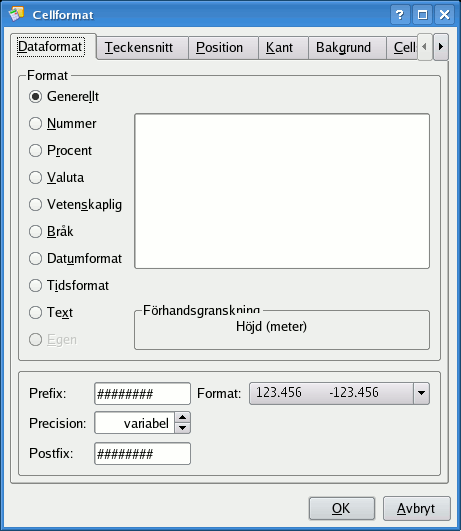The width and height of the screenshot is (461, 531).
Task: Choose the Text format radio button
Action: click(35, 313)
